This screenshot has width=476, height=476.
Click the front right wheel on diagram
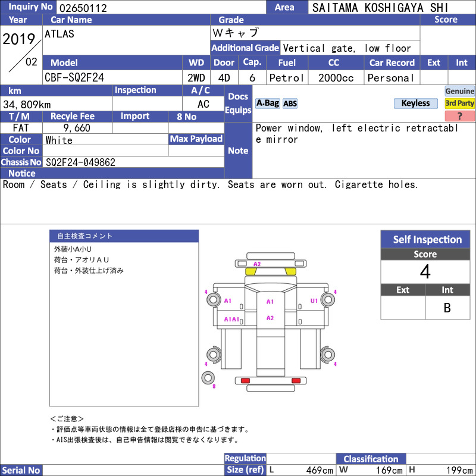[x=328, y=300]
